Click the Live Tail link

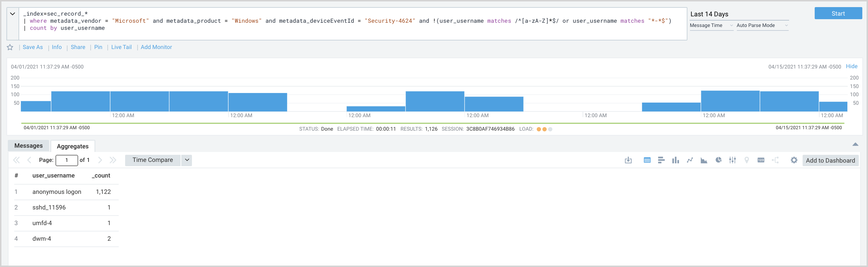[121, 47]
